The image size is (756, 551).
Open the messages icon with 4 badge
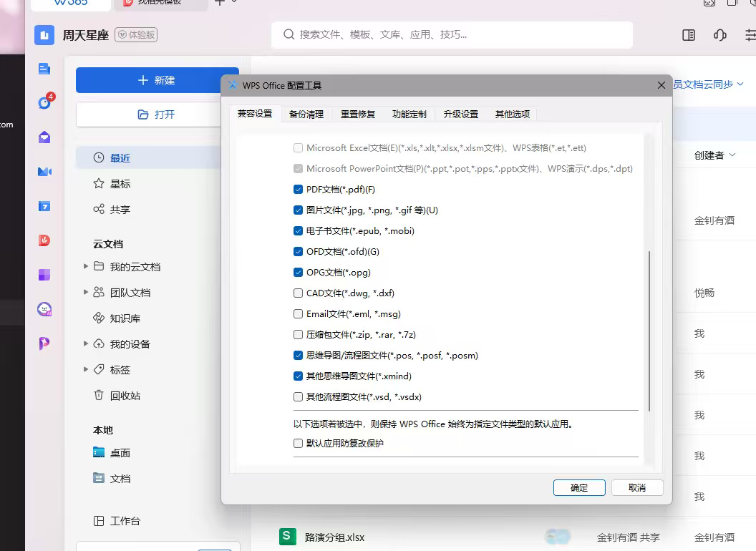(45, 102)
